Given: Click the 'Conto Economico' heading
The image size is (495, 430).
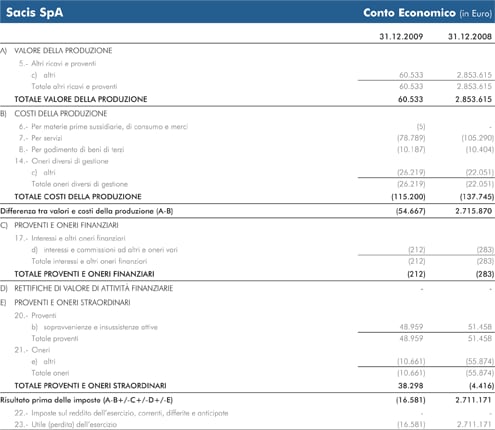Looking at the screenshot, I should tap(409, 13).
